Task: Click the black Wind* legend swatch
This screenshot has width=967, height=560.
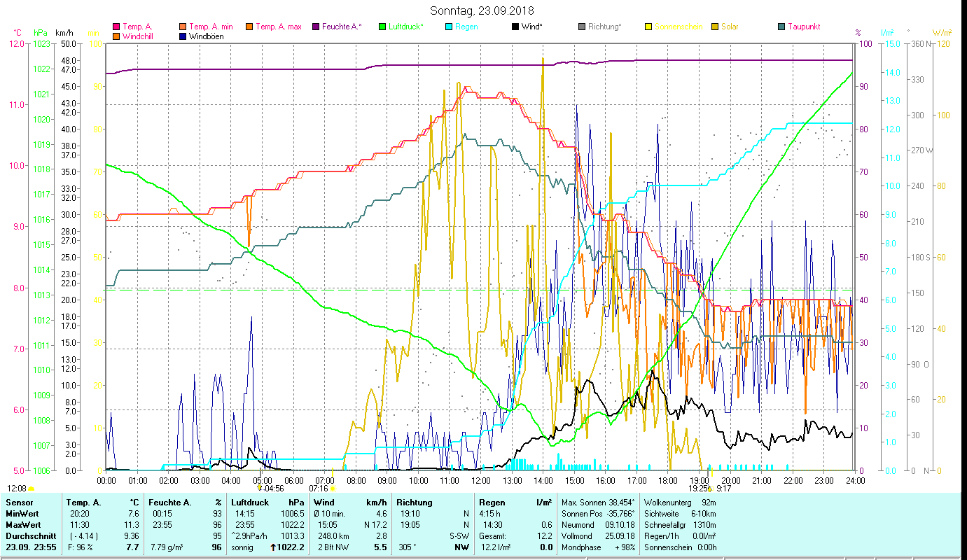Action: coord(515,27)
